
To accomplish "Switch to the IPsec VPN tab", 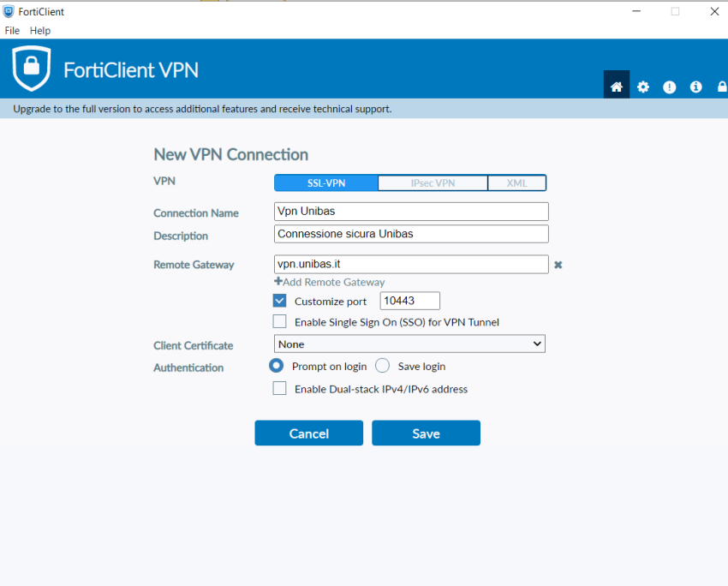I will [433, 183].
